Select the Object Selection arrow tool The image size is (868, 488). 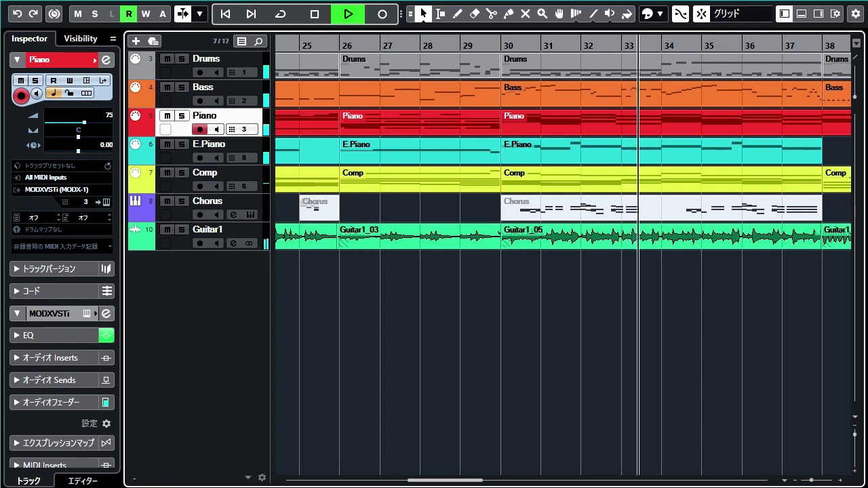pyautogui.click(x=423, y=14)
